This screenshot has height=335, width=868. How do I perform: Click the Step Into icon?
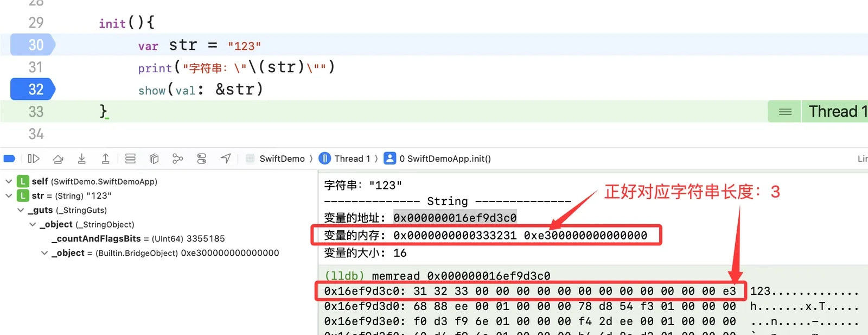click(x=82, y=159)
